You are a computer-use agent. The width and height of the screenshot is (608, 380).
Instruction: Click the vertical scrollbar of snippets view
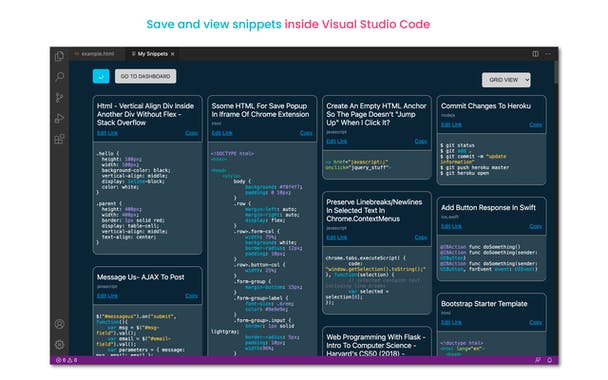point(556,72)
